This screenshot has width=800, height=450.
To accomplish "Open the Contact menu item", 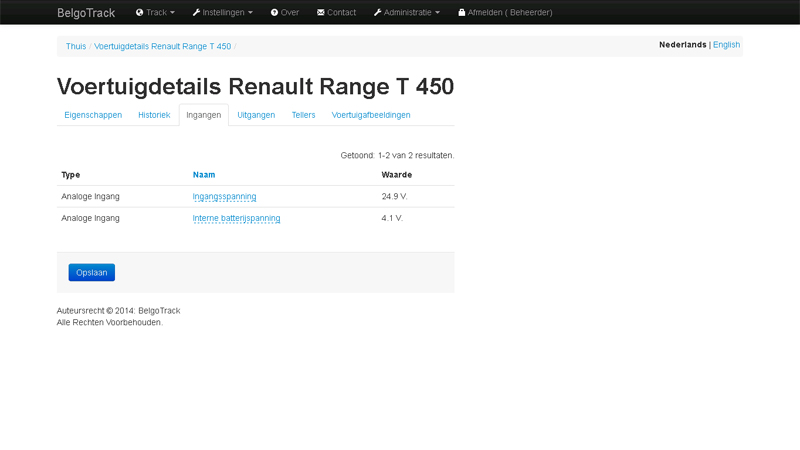I will (336, 12).
